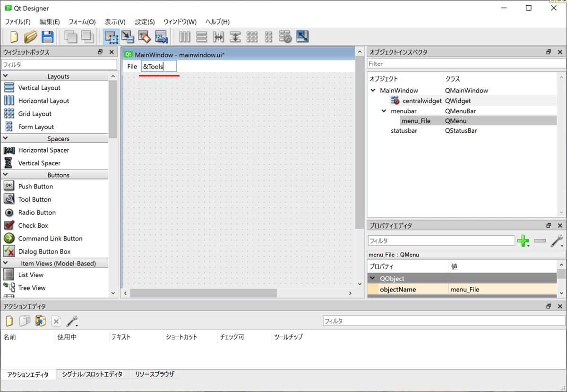
Task: Apply vertical splitter layout from toolbar
Action: 235,37
